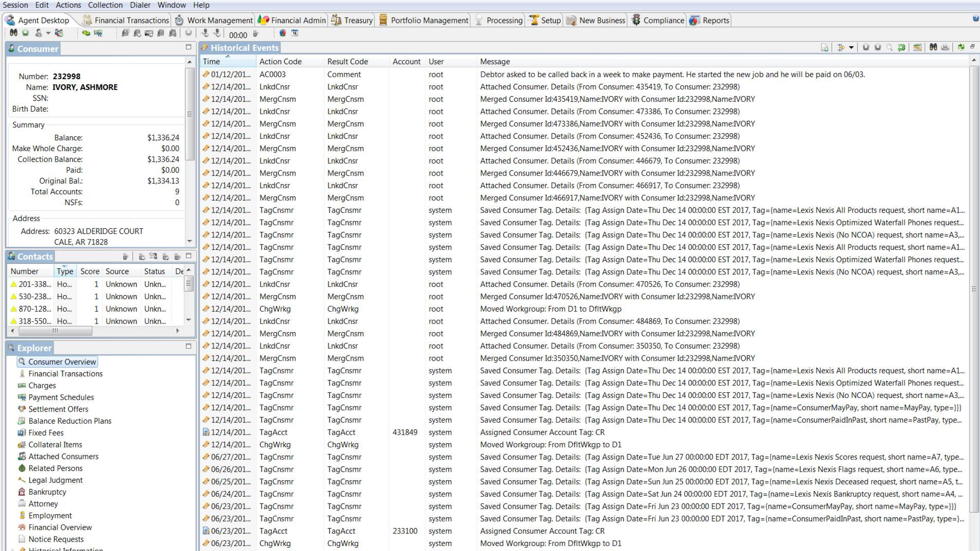
Task: Click the green money payment toolbar icon
Action: click(x=86, y=33)
